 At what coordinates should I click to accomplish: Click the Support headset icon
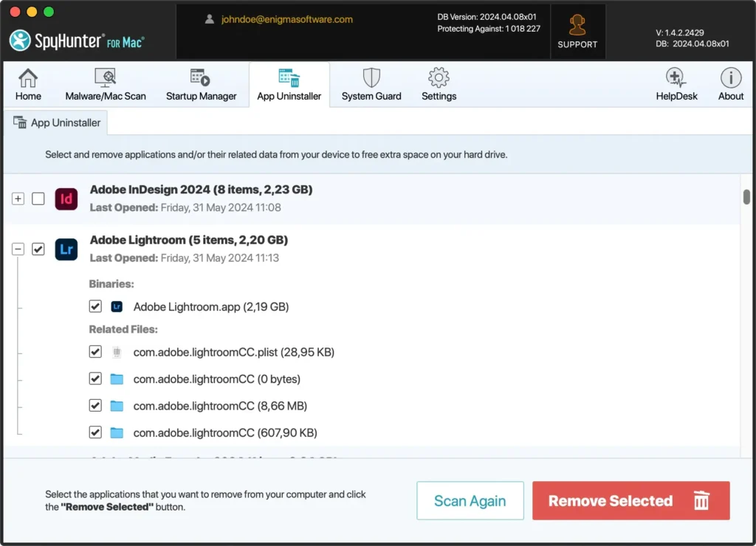(577, 25)
